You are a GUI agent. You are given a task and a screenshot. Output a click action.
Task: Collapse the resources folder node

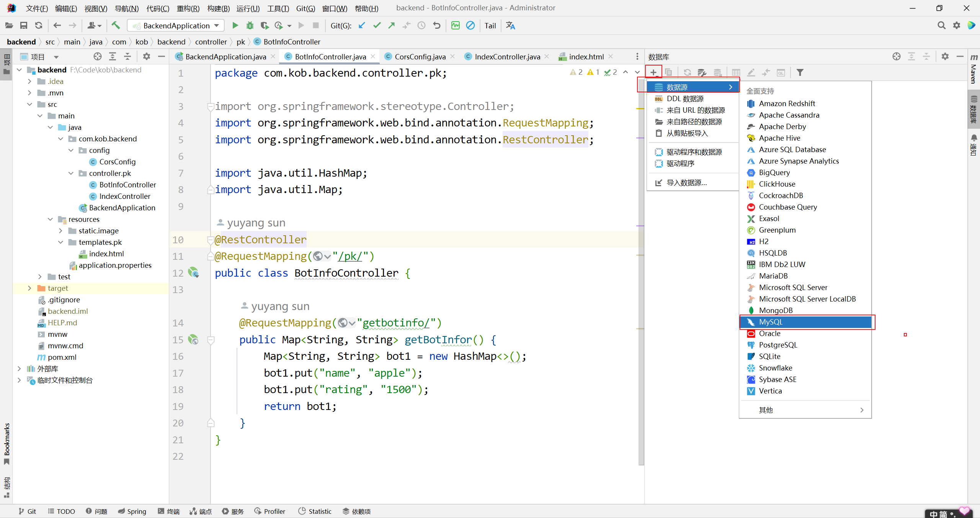(50, 219)
